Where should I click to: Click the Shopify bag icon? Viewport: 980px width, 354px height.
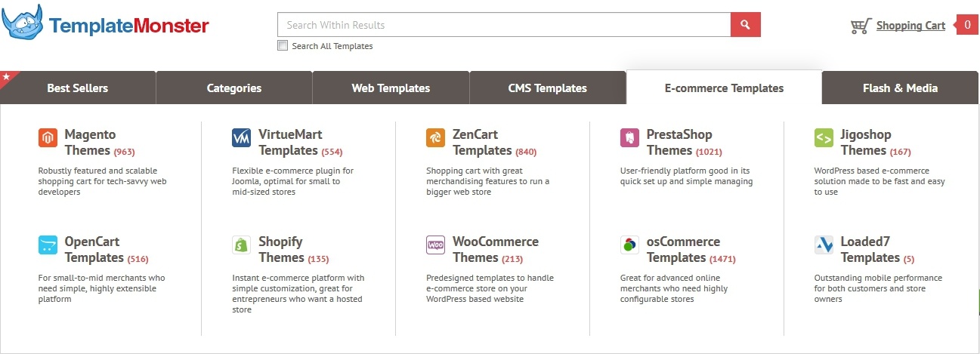[242, 245]
